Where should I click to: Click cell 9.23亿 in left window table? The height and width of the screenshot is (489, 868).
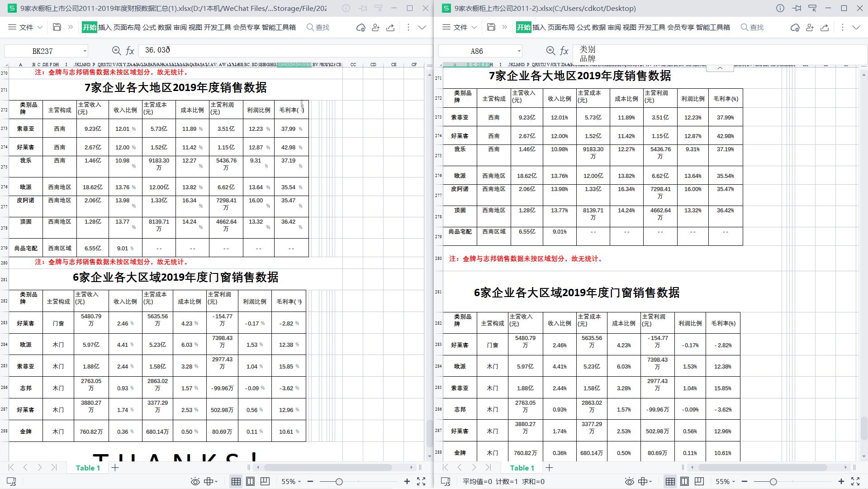(x=93, y=129)
